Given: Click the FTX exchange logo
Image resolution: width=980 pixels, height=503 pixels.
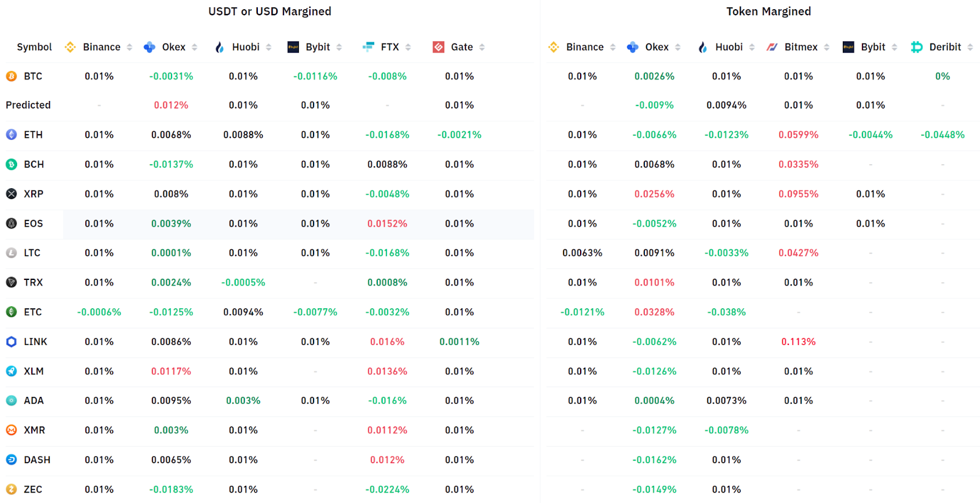Looking at the screenshot, I should [368, 47].
